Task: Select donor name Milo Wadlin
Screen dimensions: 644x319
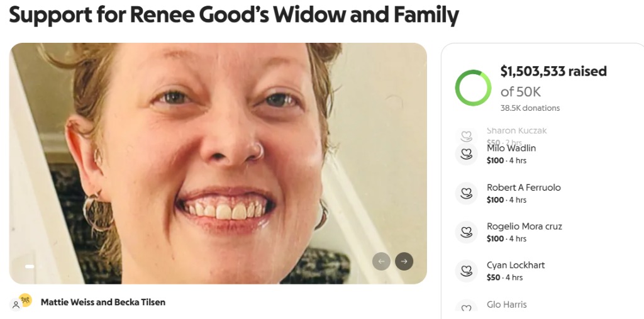Action: (511, 148)
